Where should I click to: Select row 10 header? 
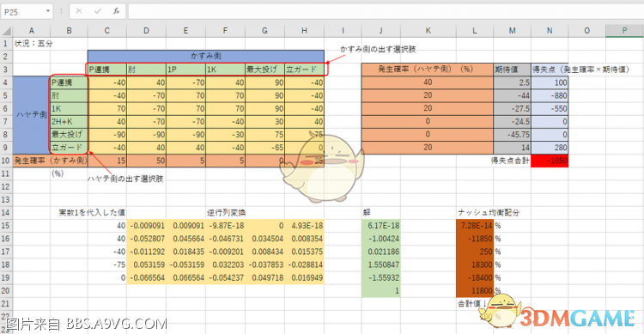(x=6, y=161)
